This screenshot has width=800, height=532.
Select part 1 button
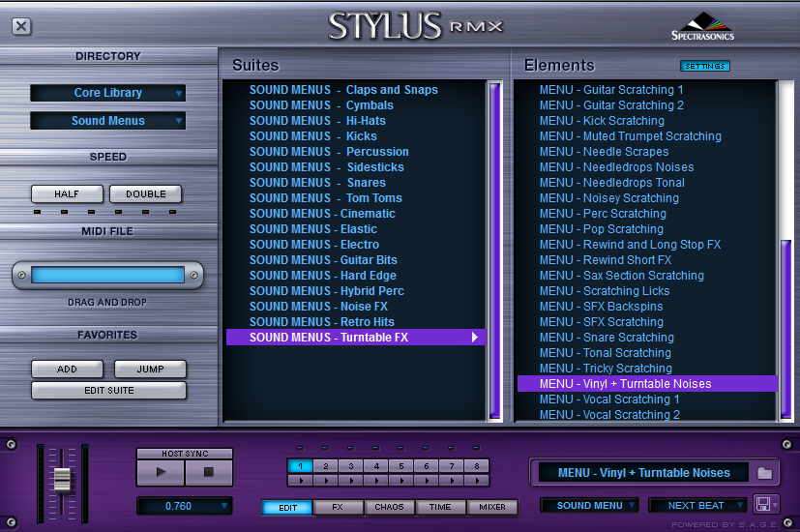(x=301, y=466)
